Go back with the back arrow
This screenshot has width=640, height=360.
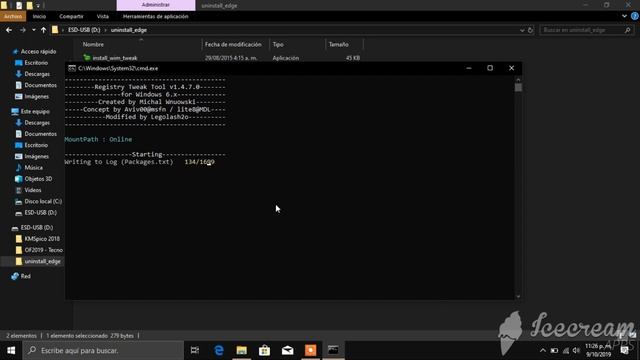9,30
